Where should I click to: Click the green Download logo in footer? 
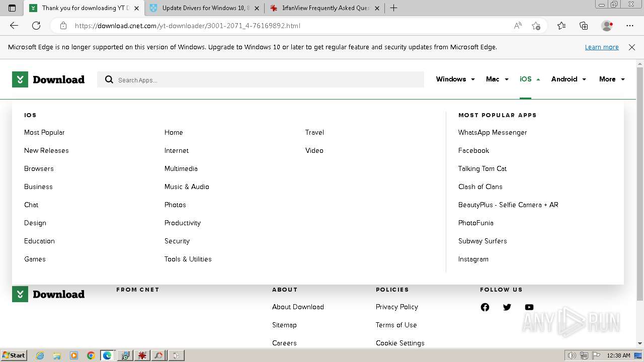48,294
